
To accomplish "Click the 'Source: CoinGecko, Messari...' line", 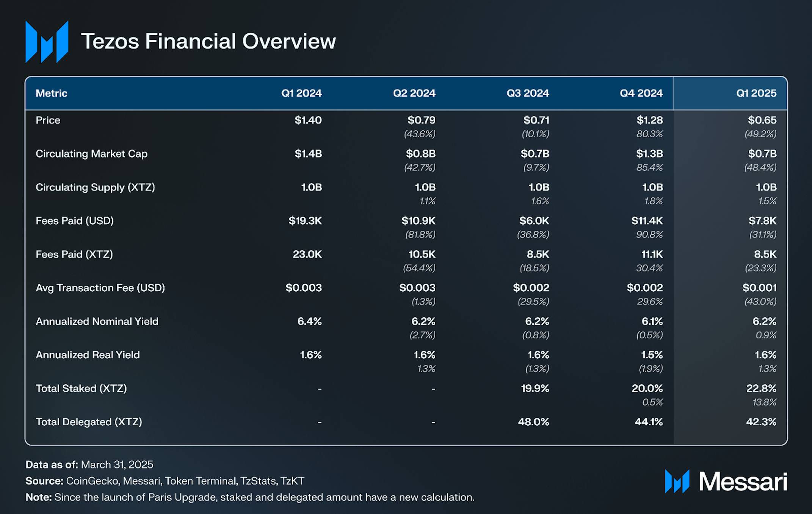I will pyautogui.click(x=165, y=481).
